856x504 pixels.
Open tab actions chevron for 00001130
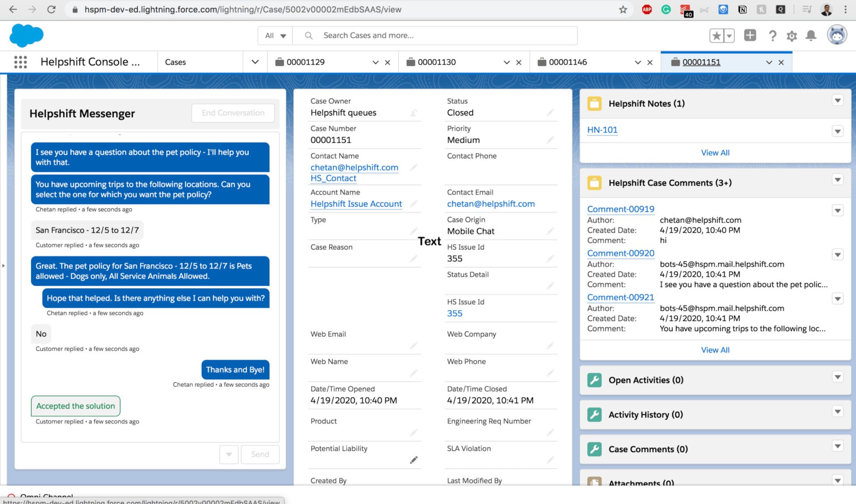506,63
